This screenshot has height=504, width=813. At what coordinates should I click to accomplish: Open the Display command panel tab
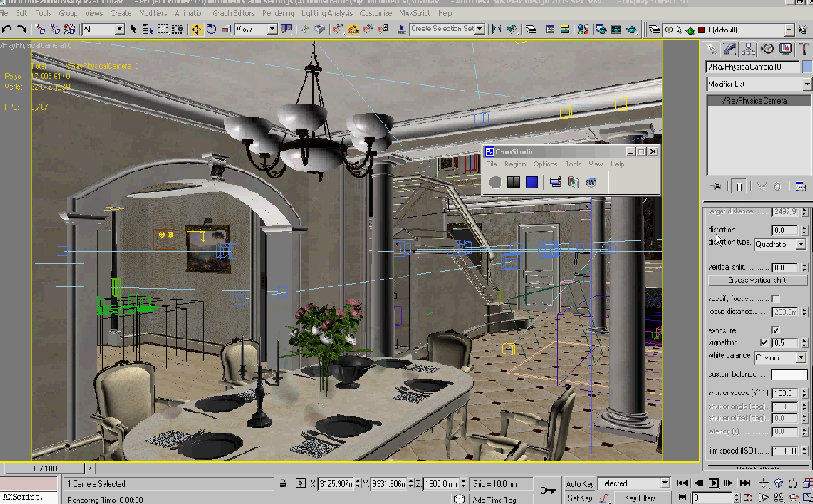coord(785,50)
